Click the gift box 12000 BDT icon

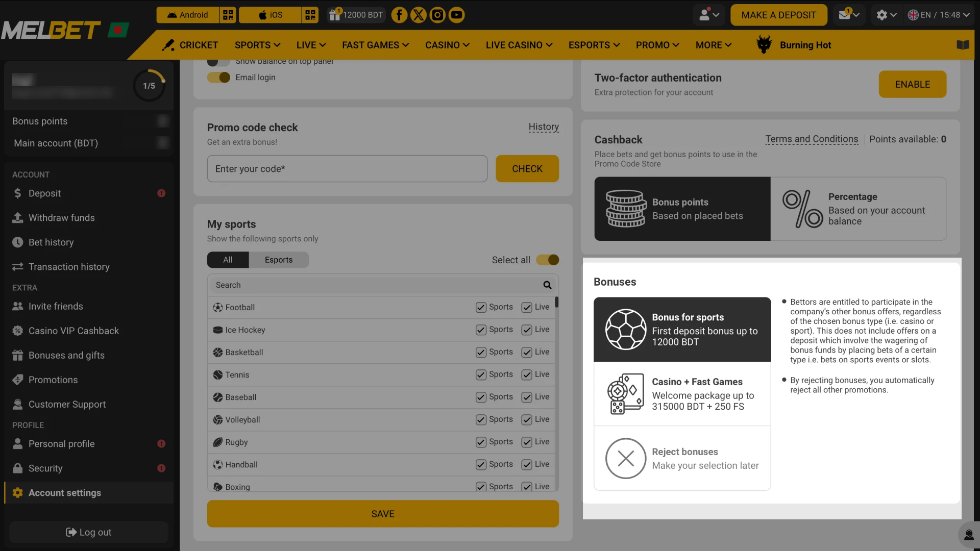tap(336, 15)
